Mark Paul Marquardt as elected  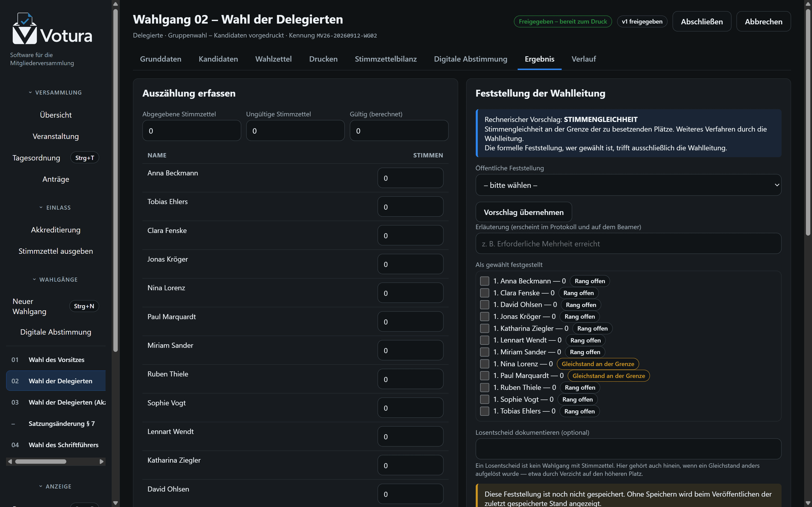click(x=484, y=375)
